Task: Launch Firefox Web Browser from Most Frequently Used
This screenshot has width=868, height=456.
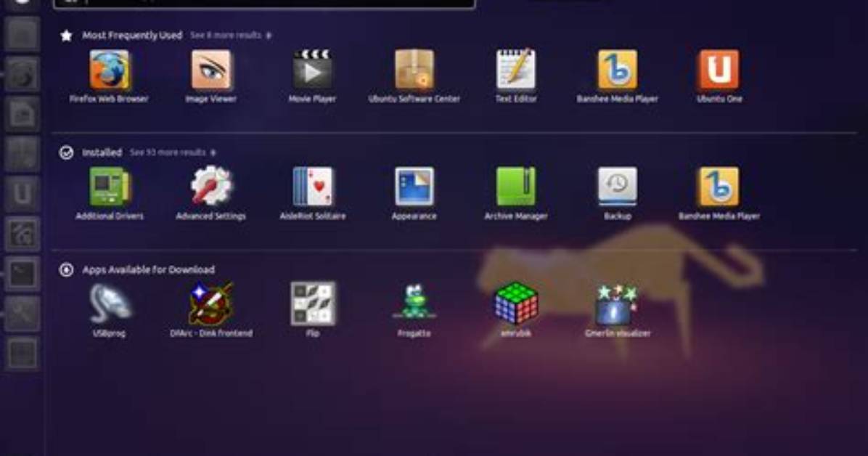Action: [x=109, y=70]
